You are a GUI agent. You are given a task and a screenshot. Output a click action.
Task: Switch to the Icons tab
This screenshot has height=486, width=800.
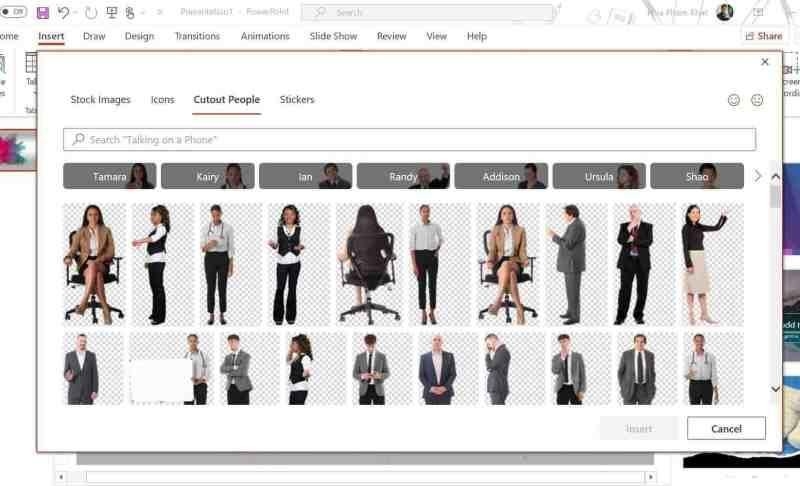tap(163, 99)
